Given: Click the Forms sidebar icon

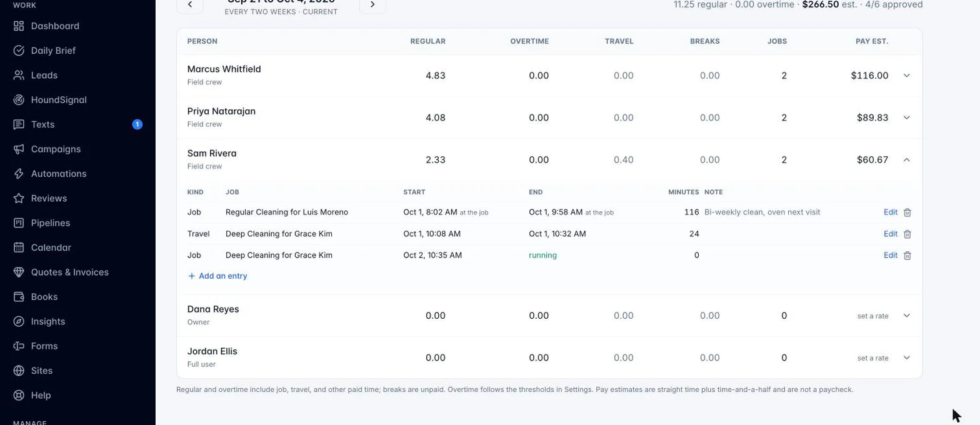Looking at the screenshot, I should pyautogui.click(x=19, y=346).
